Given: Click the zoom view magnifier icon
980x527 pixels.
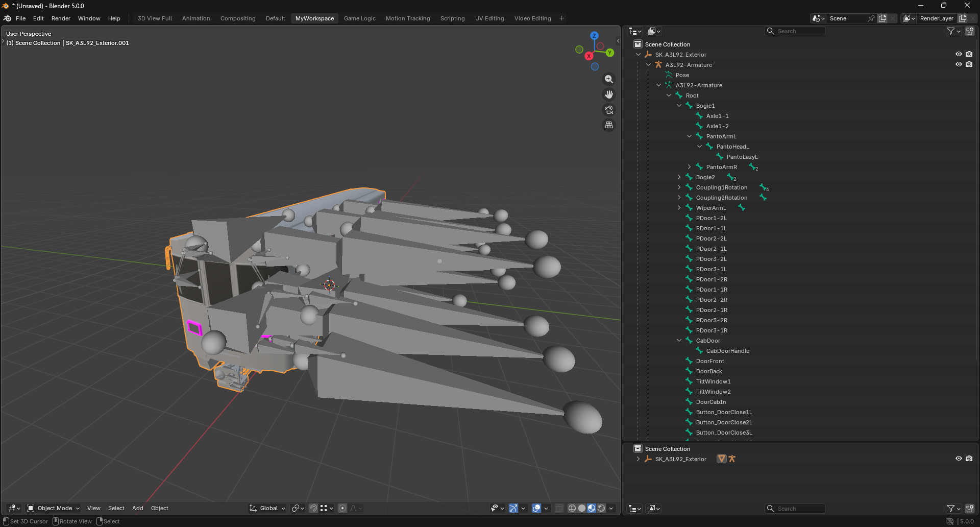Looking at the screenshot, I should 609,79.
